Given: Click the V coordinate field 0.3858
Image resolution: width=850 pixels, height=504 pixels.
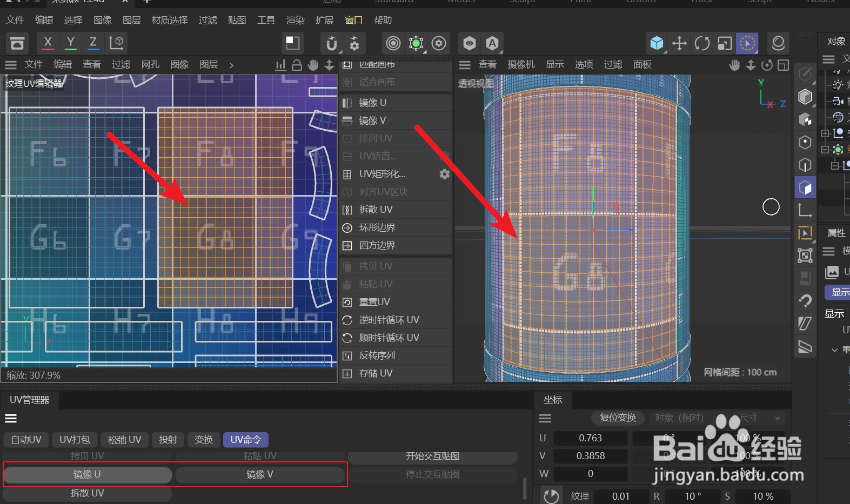Looking at the screenshot, I should point(591,456).
